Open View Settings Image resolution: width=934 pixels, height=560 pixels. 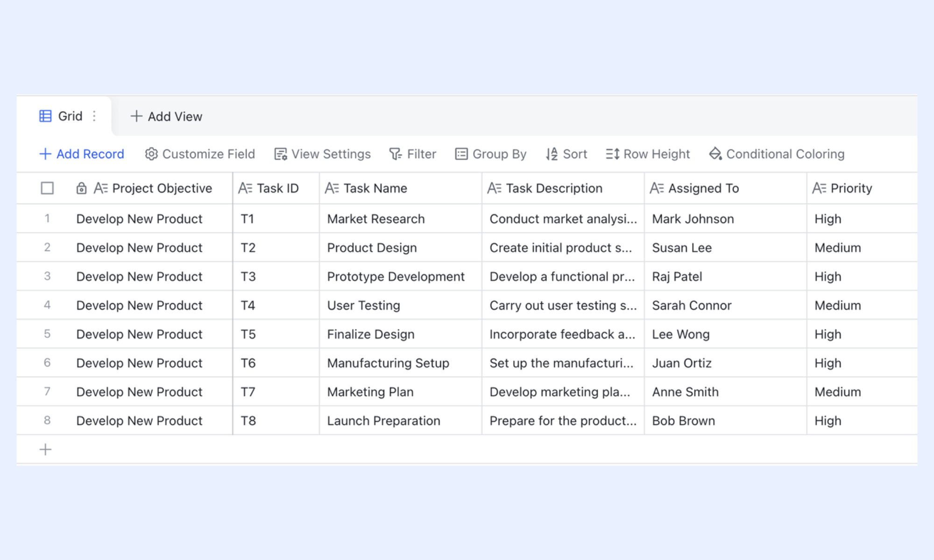click(x=322, y=154)
